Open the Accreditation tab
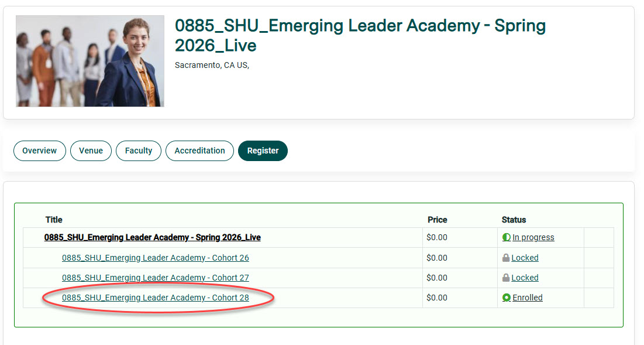Viewport: 644px width, 345px height. pos(199,151)
